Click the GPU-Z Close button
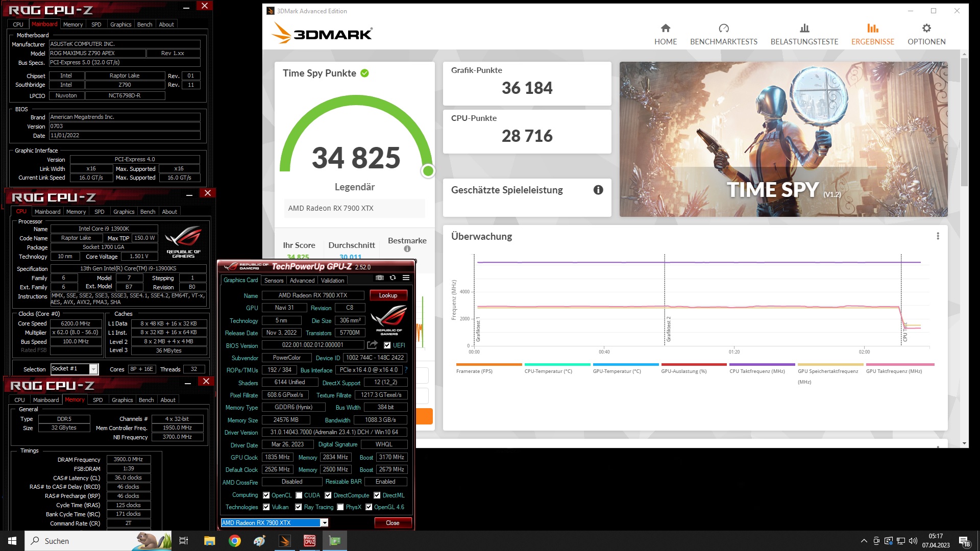 click(393, 523)
